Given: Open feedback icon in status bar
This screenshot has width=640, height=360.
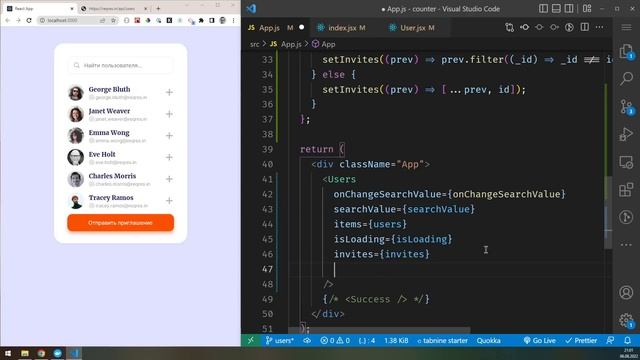Looking at the screenshot, I should click(610, 340).
